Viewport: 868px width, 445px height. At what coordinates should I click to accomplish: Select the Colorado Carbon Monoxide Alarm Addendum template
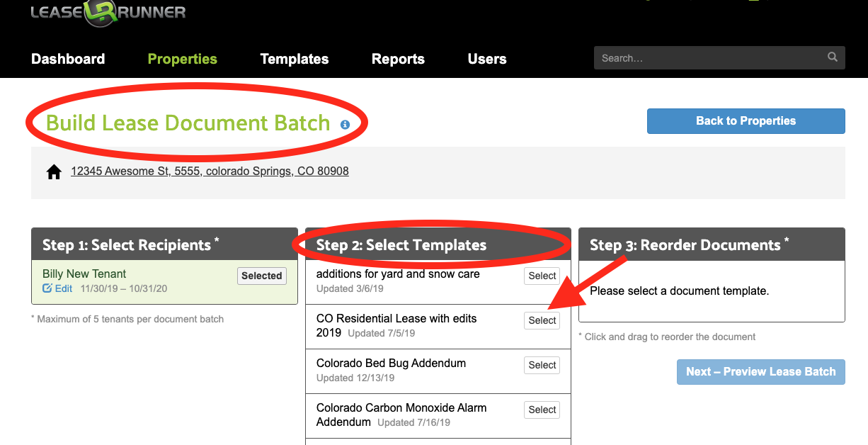click(x=542, y=410)
